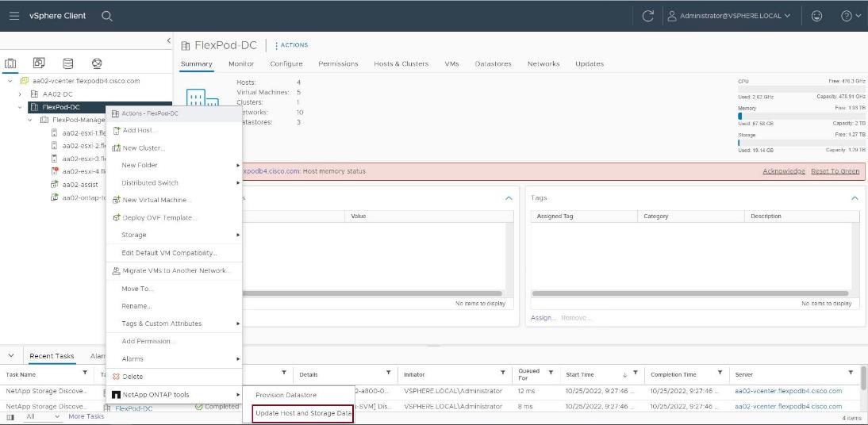This screenshot has height=425, width=868.
Task: Open the All tasks filter dropdown
Action: click(43, 417)
